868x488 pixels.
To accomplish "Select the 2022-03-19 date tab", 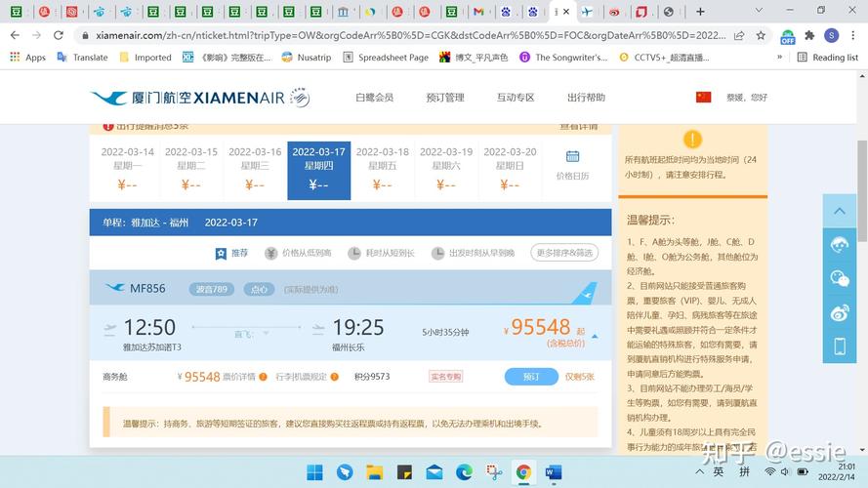I will [x=446, y=170].
